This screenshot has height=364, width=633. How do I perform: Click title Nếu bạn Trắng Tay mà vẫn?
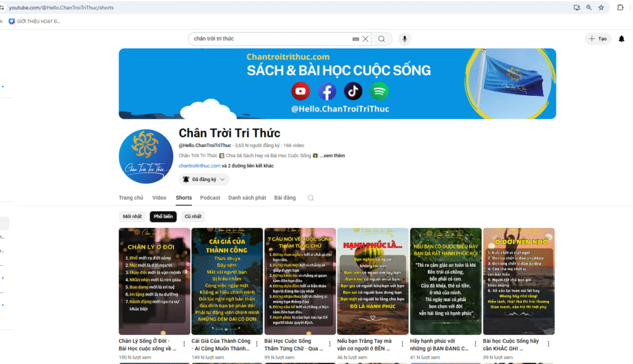364,345
